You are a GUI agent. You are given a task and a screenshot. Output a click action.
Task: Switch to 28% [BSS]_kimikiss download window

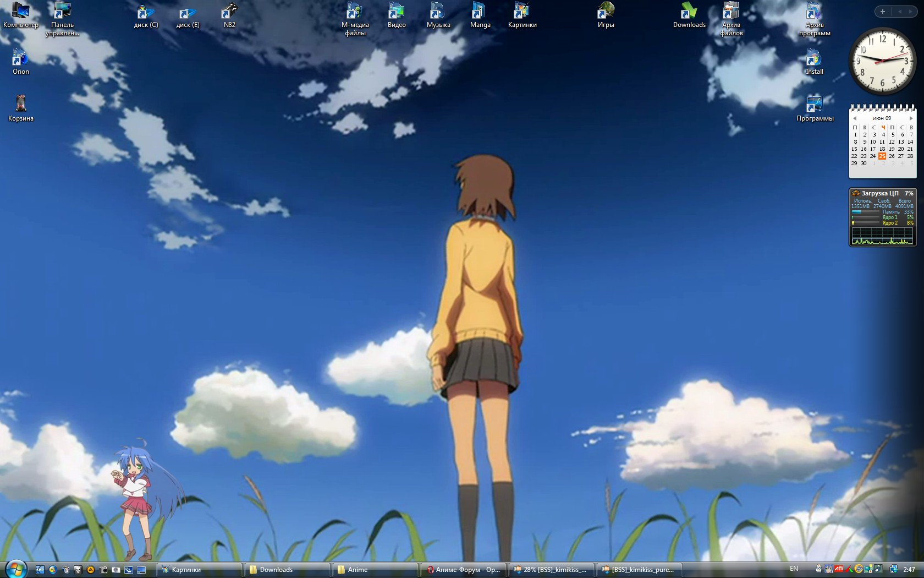pyautogui.click(x=552, y=570)
